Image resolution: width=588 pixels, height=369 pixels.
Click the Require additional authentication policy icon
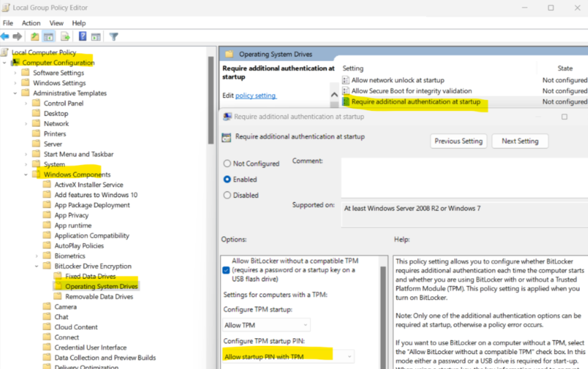pyautogui.click(x=346, y=101)
